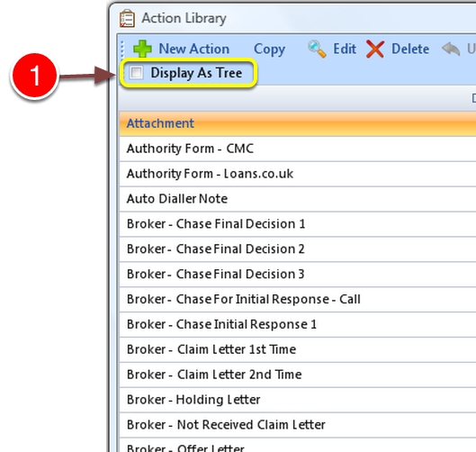476x452 pixels.
Task: Select Authority Form - Loans.co.uk entry
Action: click(x=298, y=174)
